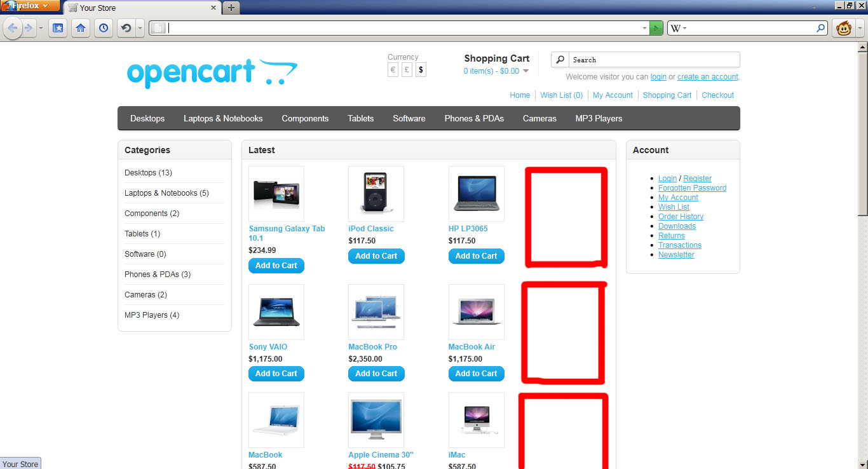Open the Apple Cinema 30" monitor image

pyautogui.click(x=376, y=420)
